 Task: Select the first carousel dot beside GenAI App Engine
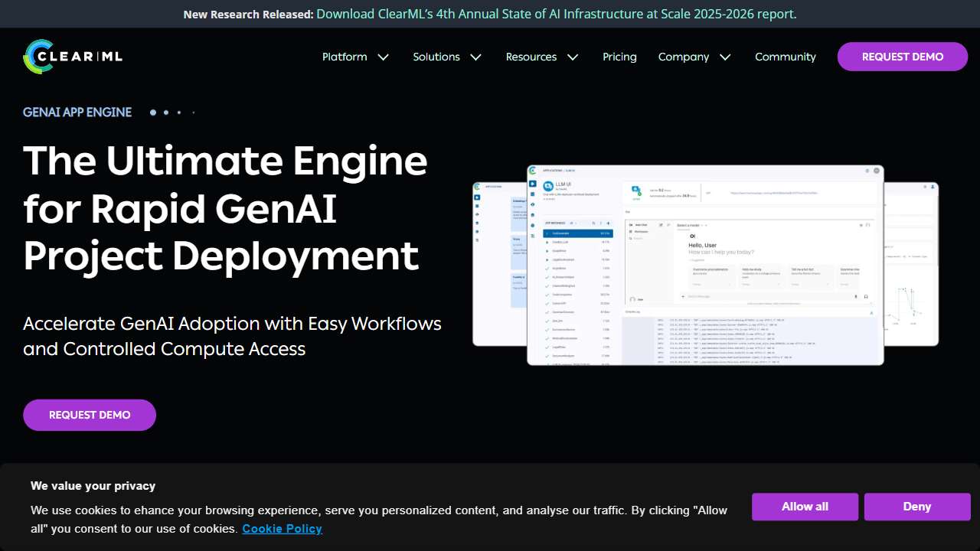pos(153,112)
